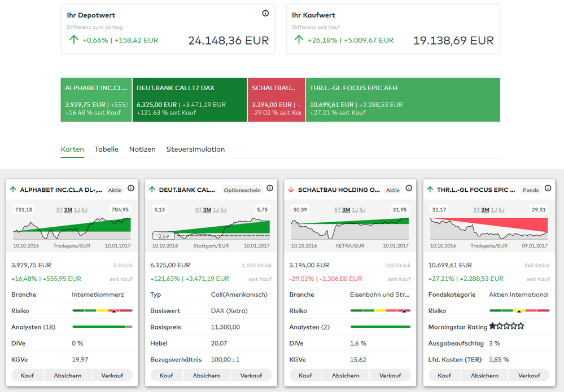This screenshot has height=392, width=564.
Task: Click green up arrow on Alphabet card
Action: 14,190
